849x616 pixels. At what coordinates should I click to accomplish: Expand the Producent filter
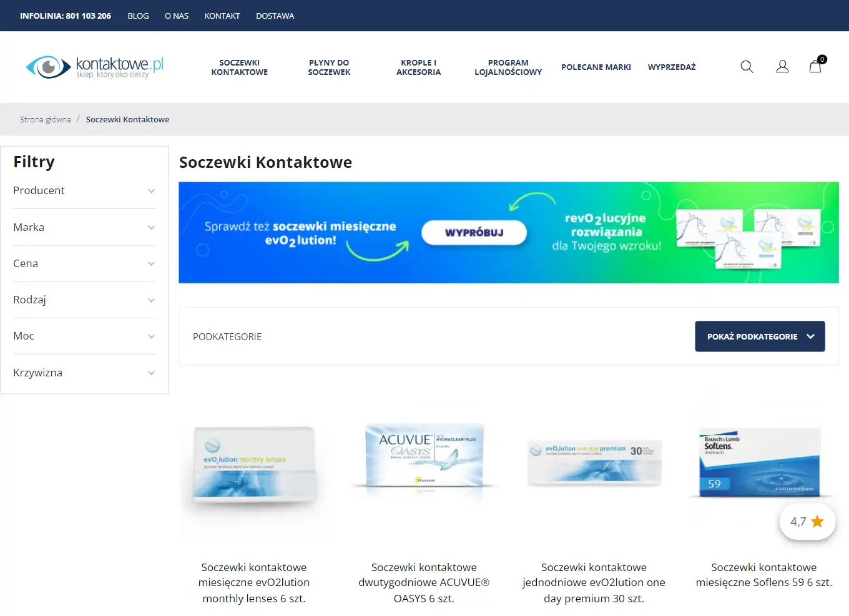(84, 191)
